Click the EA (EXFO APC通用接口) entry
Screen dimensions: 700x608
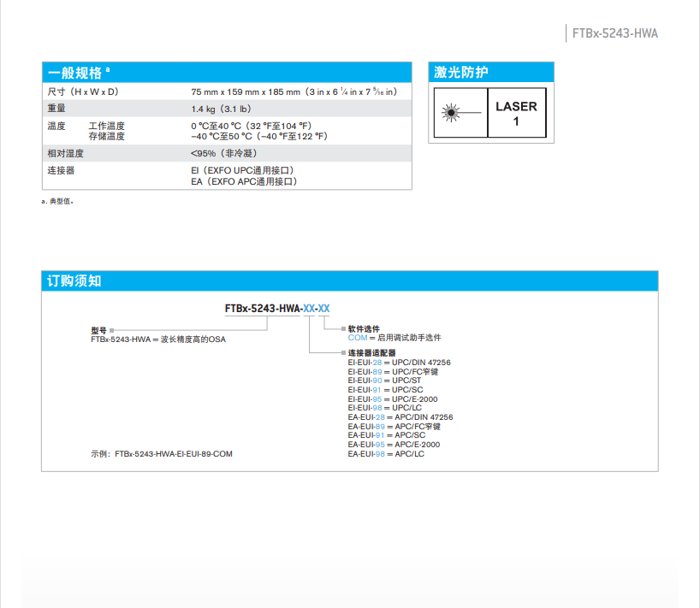(x=244, y=181)
